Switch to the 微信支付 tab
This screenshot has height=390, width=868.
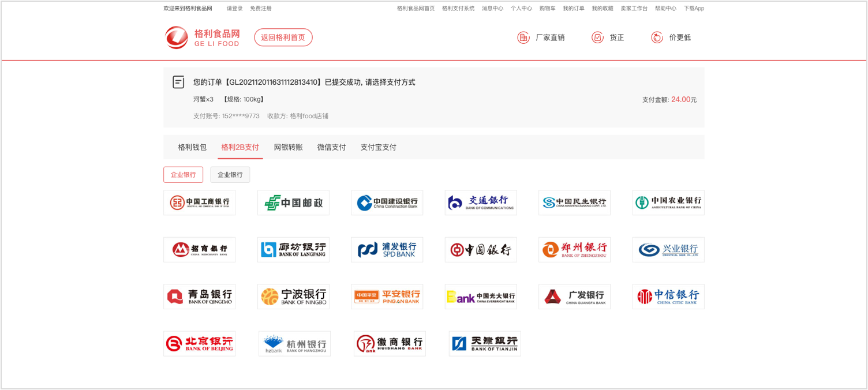click(x=331, y=147)
